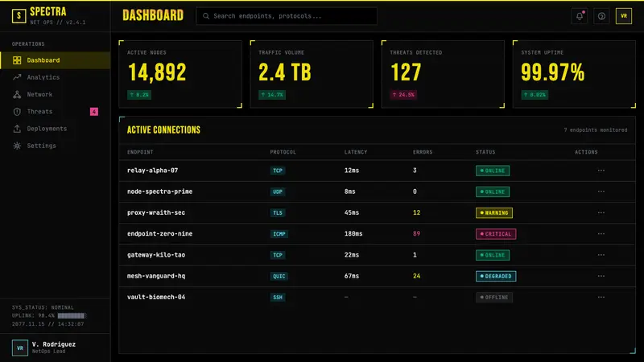Click the VR avatar beside V. Rodriguez
The height and width of the screenshot is (362, 644).
(19, 348)
